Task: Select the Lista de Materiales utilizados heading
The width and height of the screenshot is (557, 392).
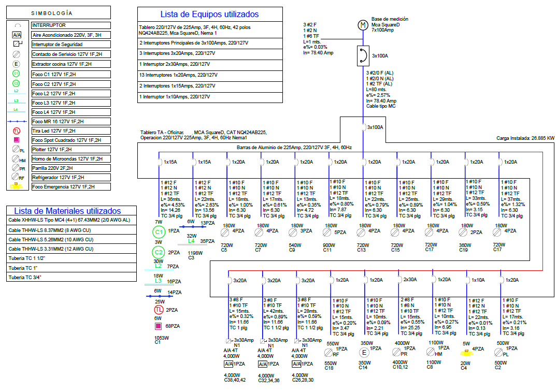Action: click(x=67, y=211)
